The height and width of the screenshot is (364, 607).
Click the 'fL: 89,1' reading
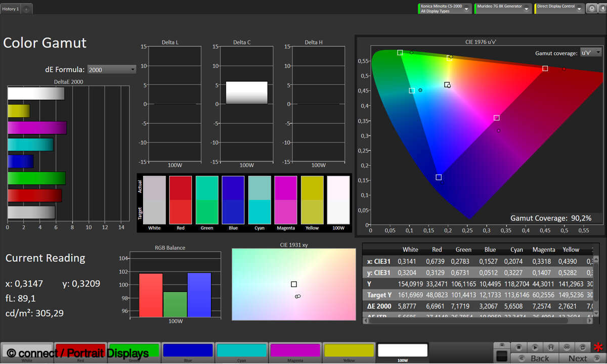(x=21, y=298)
